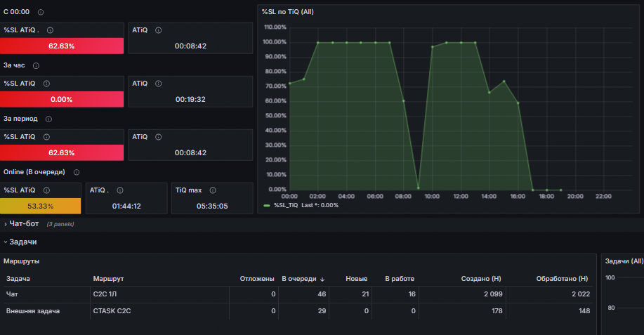Click the (3 panels) label beside Чат-бот
644x335 pixels.
pos(60,224)
